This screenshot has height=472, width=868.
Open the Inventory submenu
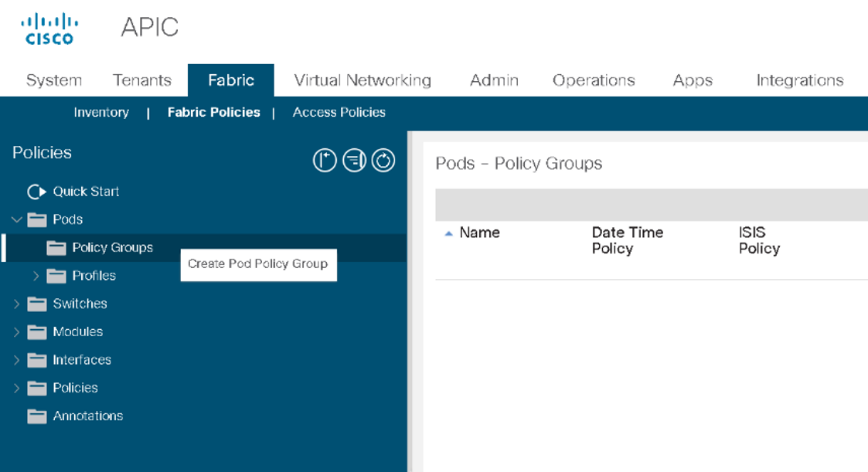click(101, 112)
